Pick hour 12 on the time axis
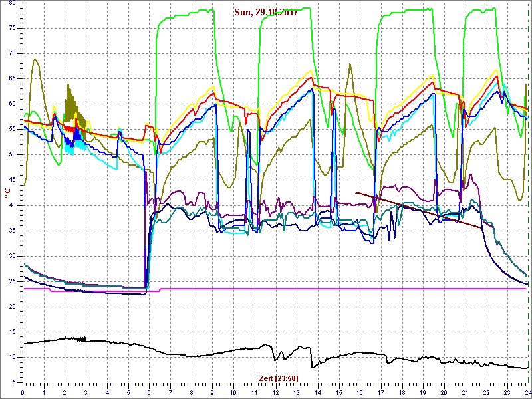Screen dimensions: 532x399 pos(275,393)
